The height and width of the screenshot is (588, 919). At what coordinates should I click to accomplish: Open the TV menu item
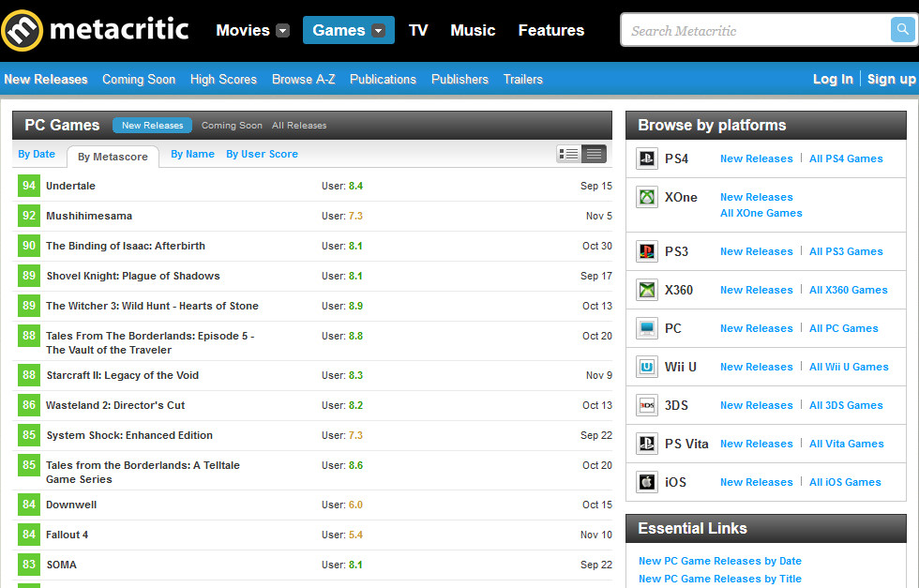(418, 30)
